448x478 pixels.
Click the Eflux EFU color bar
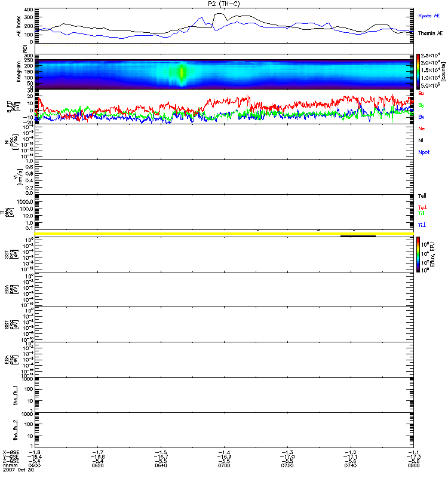[x=418, y=255]
